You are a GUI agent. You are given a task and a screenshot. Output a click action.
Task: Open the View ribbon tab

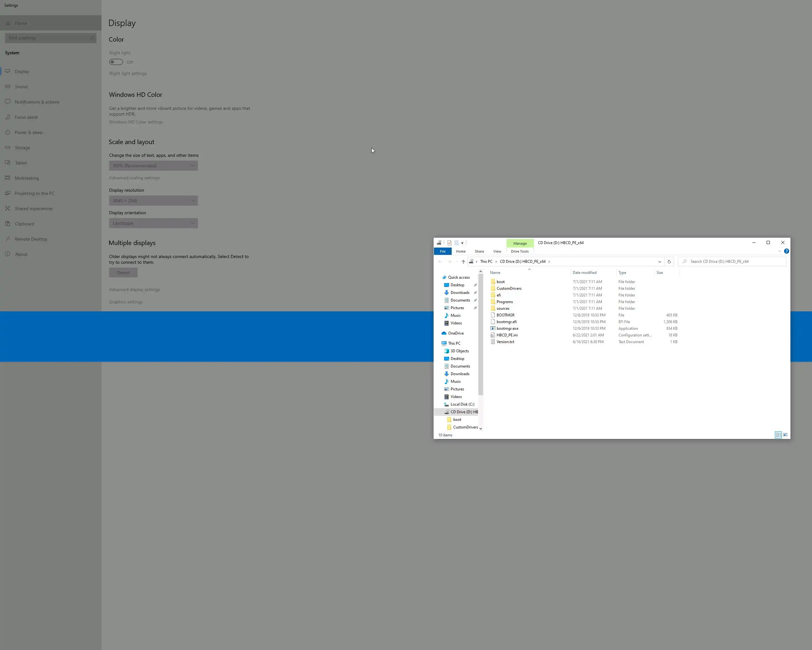click(497, 251)
